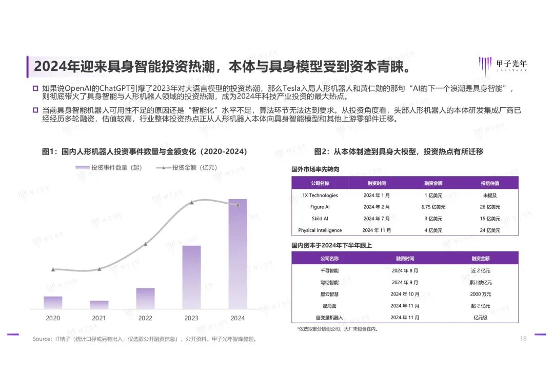Viewport: 554px width, 392px height.
Task: Click the first bullet paragraph about OpenAI的ChatGPT
Action: tap(278, 92)
